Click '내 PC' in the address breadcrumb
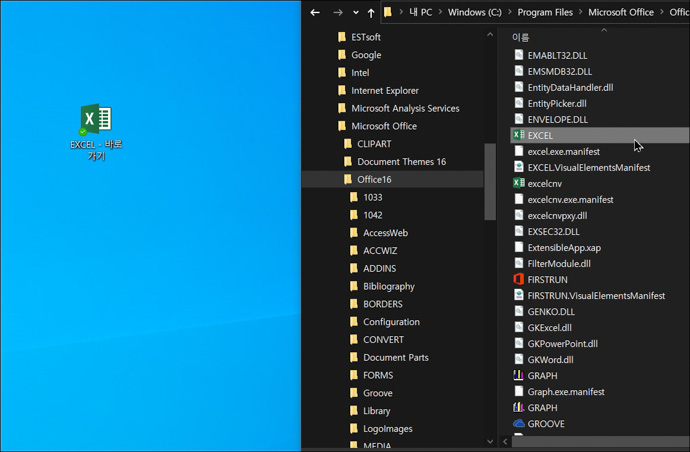Screen dimensions: 690x452 coord(420,12)
